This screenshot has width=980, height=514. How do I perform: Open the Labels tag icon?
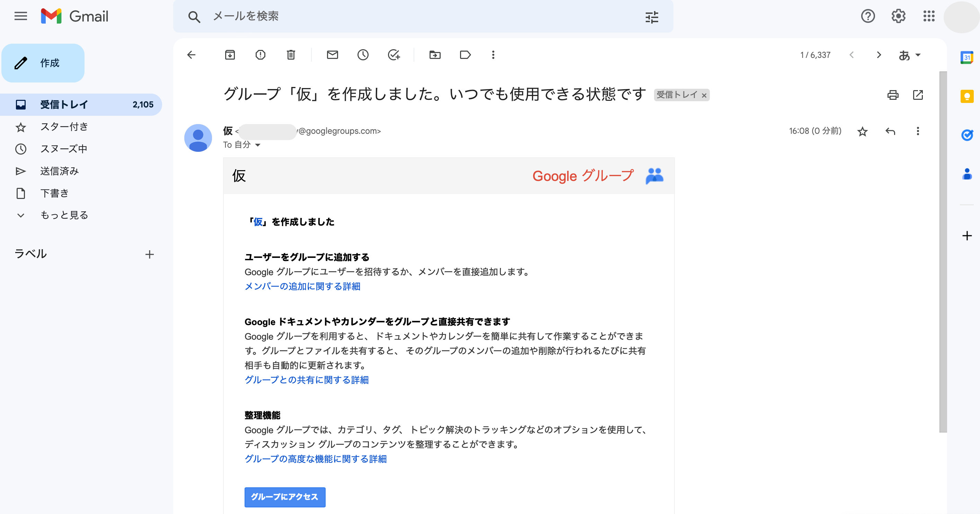pyautogui.click(x=465, y=55)
